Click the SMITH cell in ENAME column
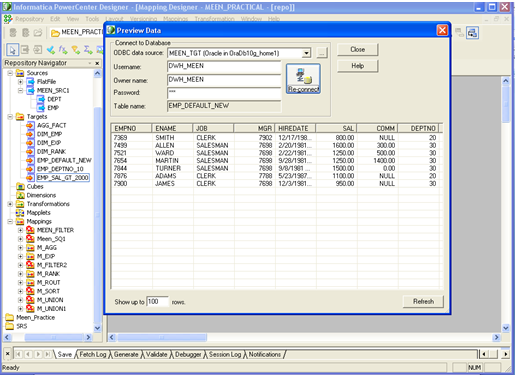The height and width of the screenshot is (375, 515). tap(165, 138)
